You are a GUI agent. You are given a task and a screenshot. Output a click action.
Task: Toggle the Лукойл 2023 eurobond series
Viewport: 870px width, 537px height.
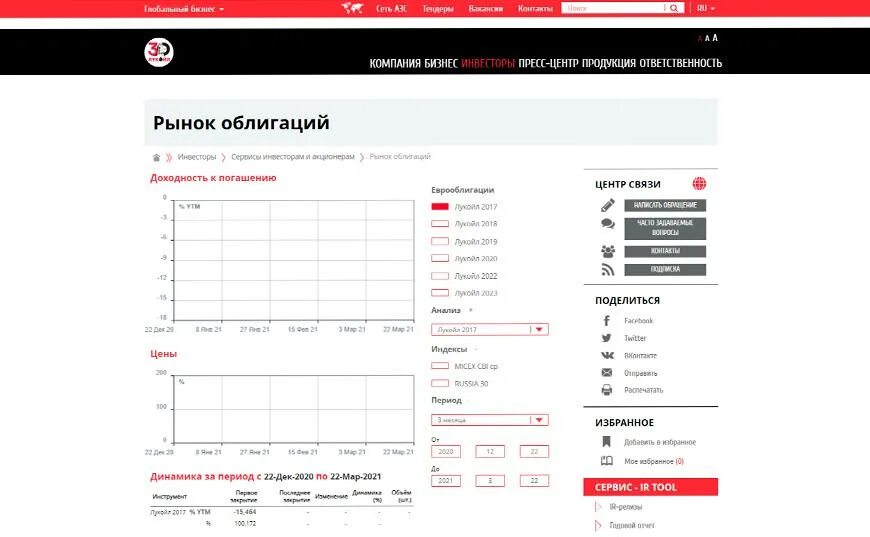tap(440, 293)
